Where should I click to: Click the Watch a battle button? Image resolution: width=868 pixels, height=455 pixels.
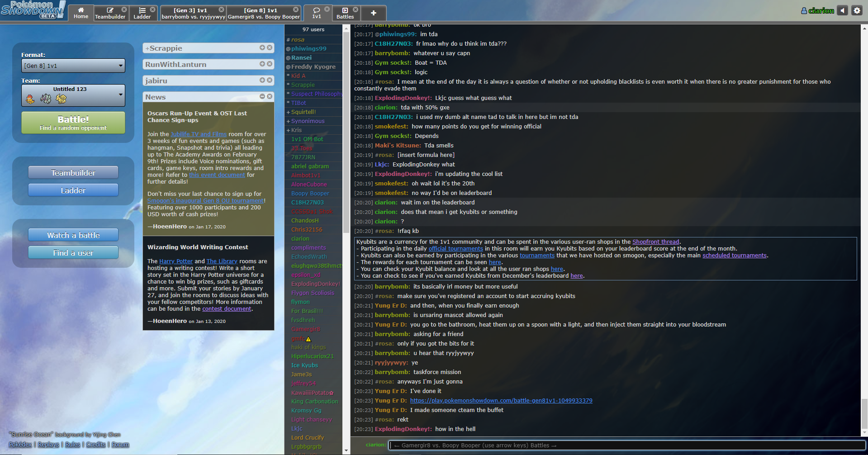[x=73, y=235]
